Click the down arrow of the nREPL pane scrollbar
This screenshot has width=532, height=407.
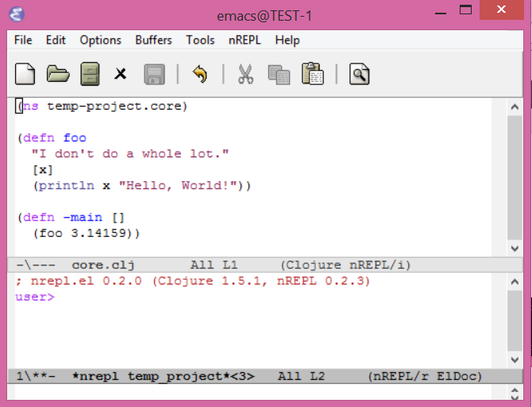click(x=515, y=359)
